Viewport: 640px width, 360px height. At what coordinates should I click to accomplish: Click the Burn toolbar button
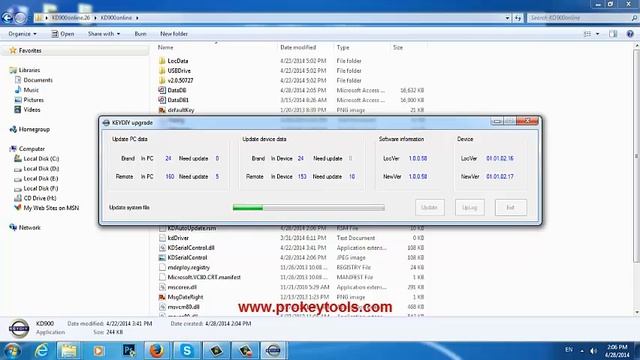(x=140, y=34)
